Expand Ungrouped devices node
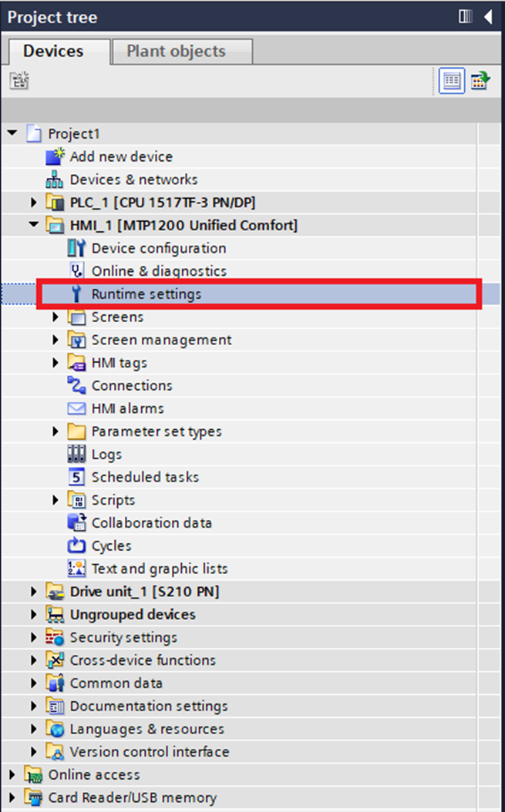The width and height of the screenshot is (505, 812). point(34,614)
